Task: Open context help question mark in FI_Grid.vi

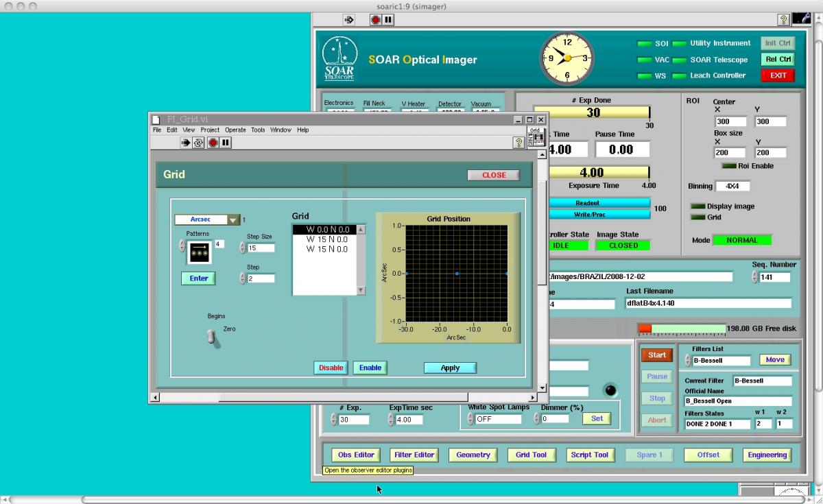Action: click(x=520, y=143)
